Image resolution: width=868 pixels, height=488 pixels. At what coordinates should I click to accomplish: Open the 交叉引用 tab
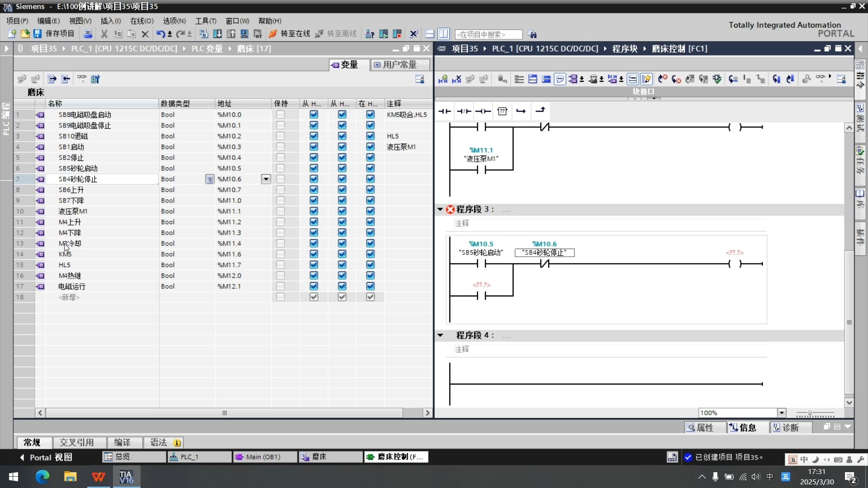click(x=77, y=443)
